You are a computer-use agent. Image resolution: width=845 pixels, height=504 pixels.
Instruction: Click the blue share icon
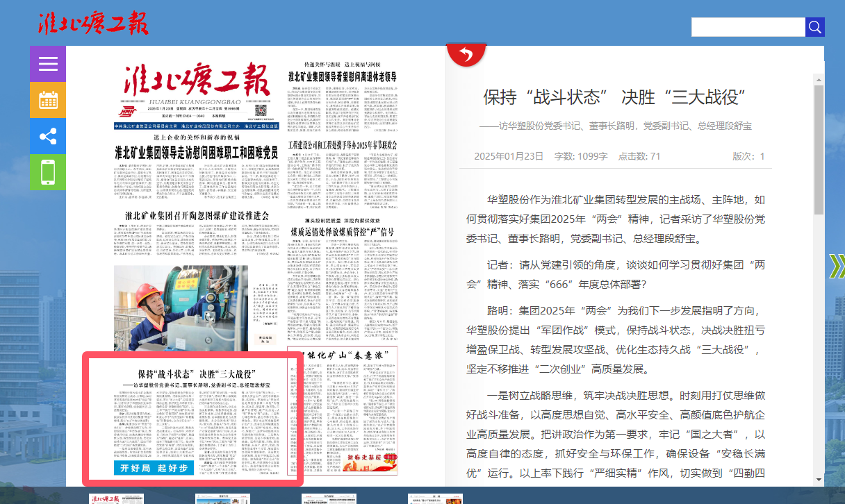(48, 136)
